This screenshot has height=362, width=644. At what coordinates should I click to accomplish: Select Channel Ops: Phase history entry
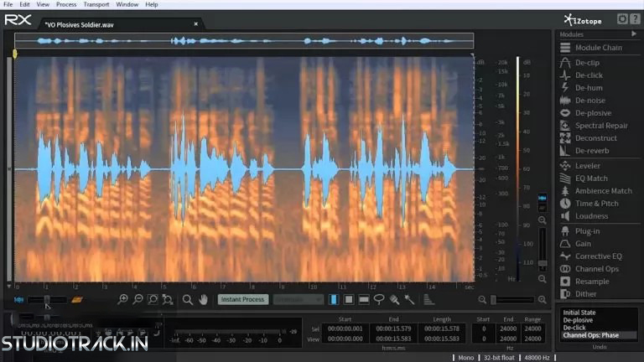pos(590,335)
